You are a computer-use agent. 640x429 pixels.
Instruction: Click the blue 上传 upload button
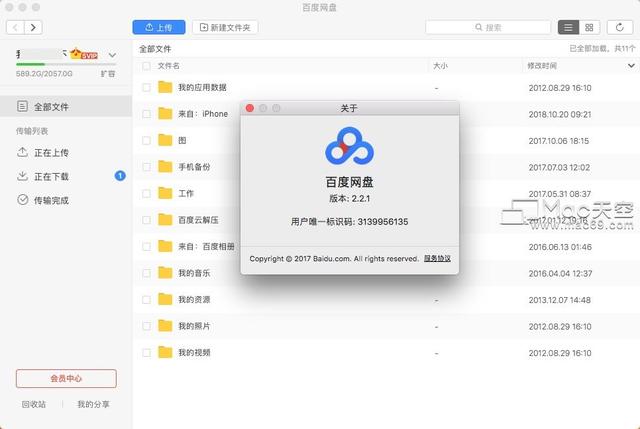pyautogui.click(x=159, y=27)
